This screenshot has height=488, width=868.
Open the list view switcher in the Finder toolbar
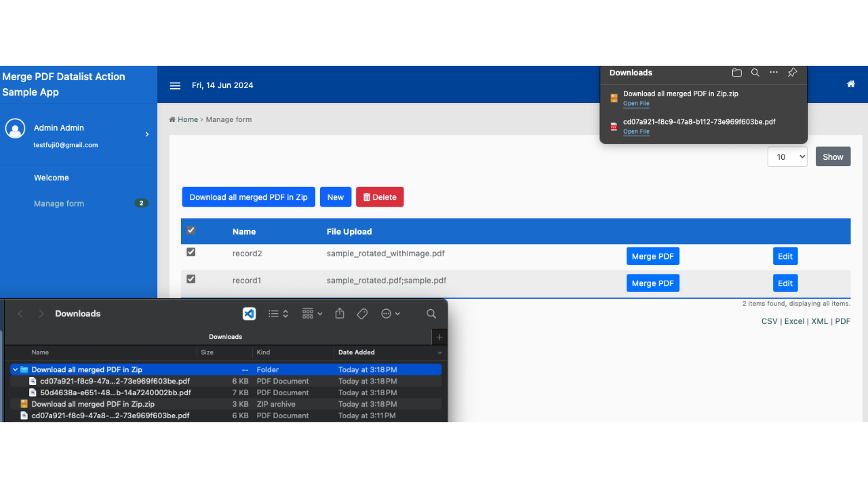tap(278, 314)
